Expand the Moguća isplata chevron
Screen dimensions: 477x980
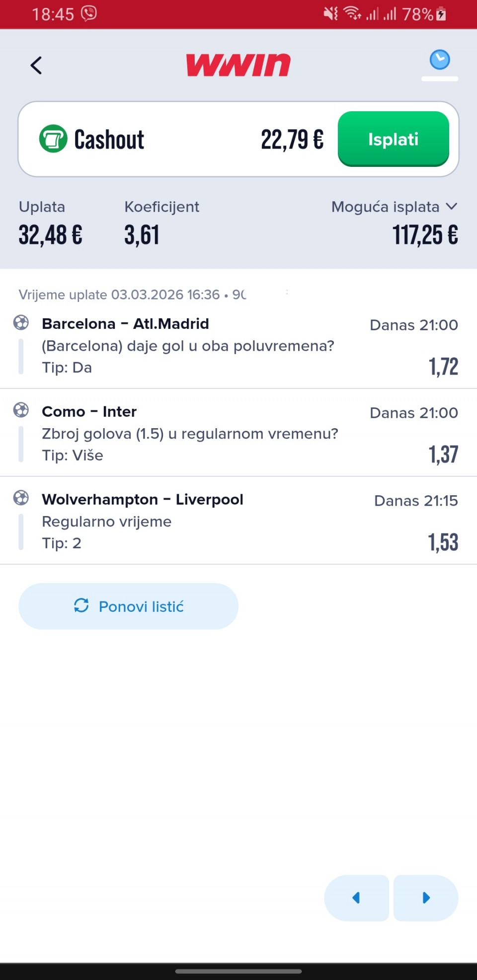point(451,206)
